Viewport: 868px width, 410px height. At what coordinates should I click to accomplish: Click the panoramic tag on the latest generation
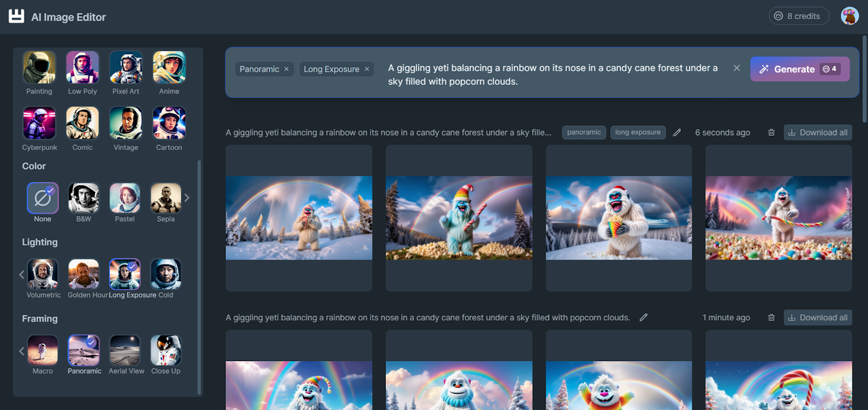click(x=584, y=132)
